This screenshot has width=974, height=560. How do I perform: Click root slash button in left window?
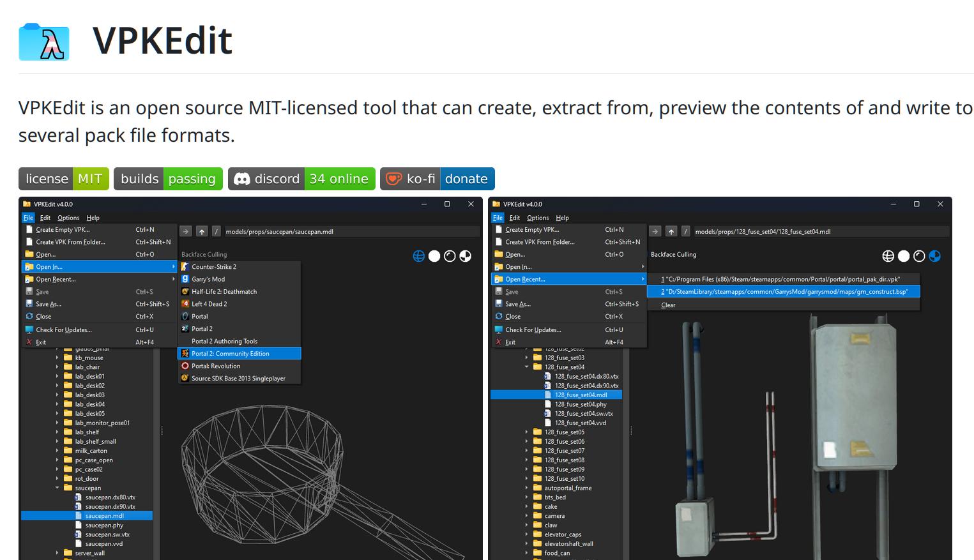[217, 232]
